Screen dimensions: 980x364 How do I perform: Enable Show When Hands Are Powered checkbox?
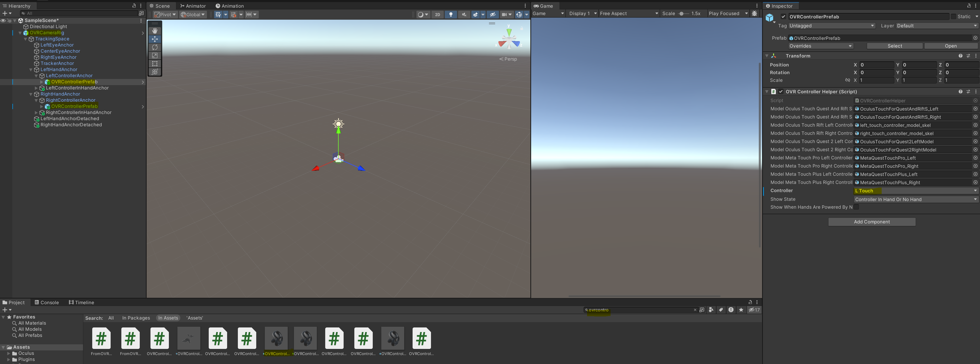pos(856,207)
